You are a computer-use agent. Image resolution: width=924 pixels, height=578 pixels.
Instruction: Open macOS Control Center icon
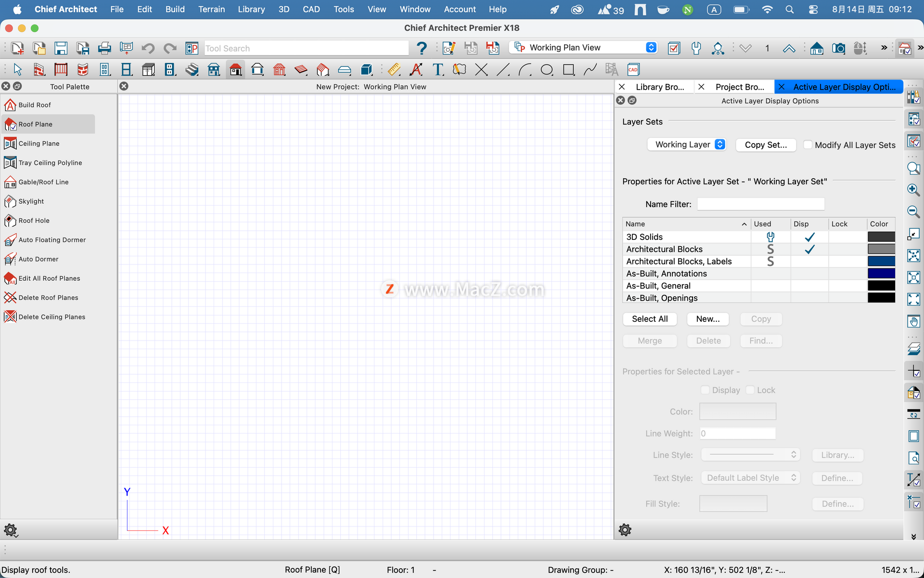pos(813,9)
